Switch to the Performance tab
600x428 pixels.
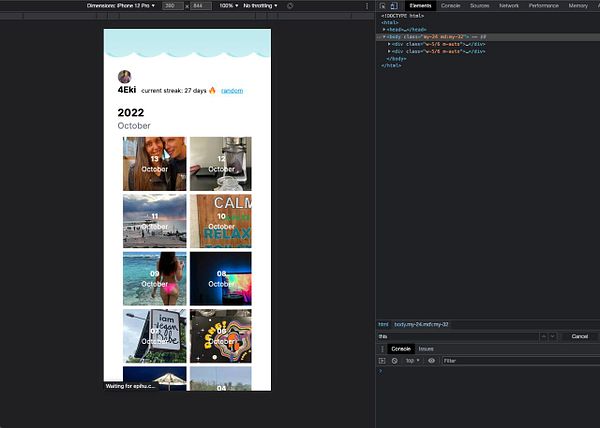coord(543,6)
